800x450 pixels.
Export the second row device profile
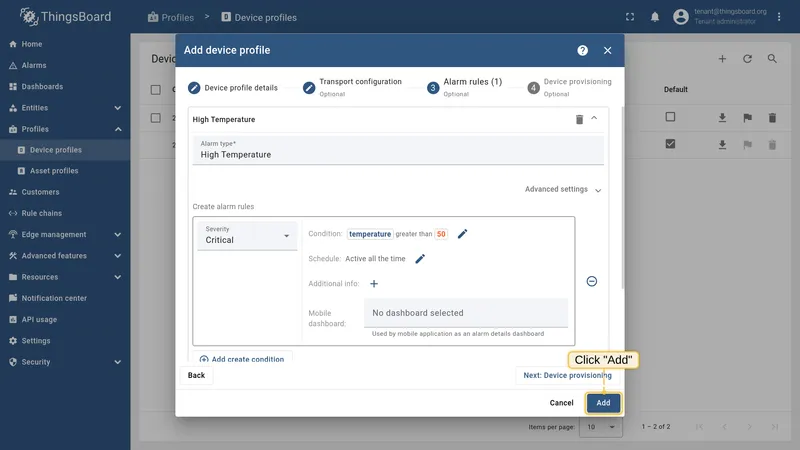point(722,145)
